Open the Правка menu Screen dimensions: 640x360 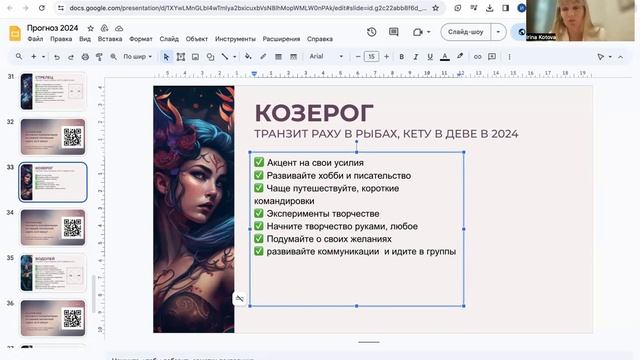click(x=61, y=39)
